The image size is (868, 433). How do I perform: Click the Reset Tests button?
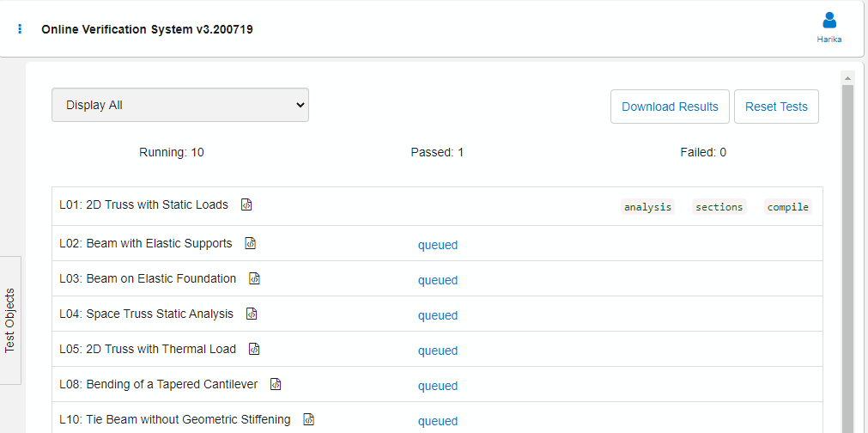click(776, 107)
